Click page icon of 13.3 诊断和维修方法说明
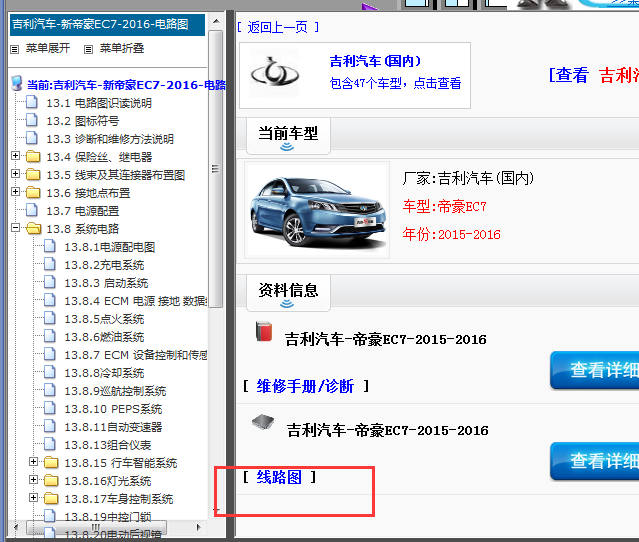The image size is (639, 542). coord(32,138)
